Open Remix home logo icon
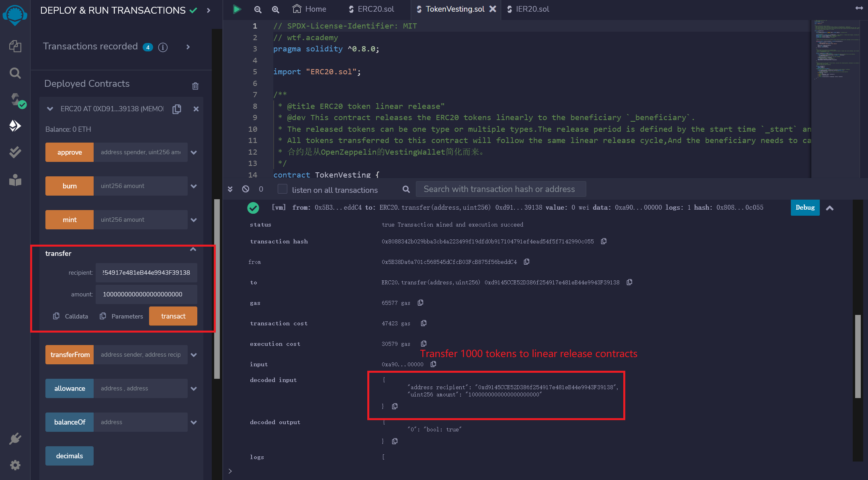The width and height of the screenshot is (868, 480). click(15, 15)
